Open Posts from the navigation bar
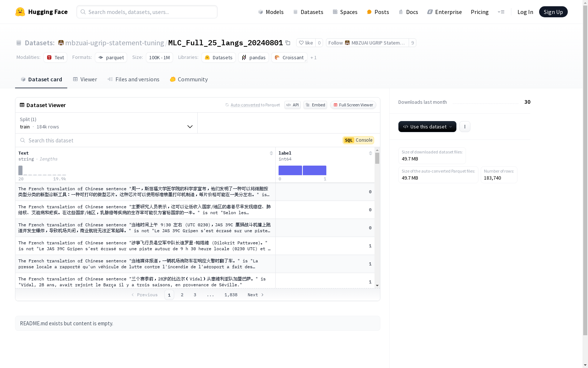 [378, 12]
